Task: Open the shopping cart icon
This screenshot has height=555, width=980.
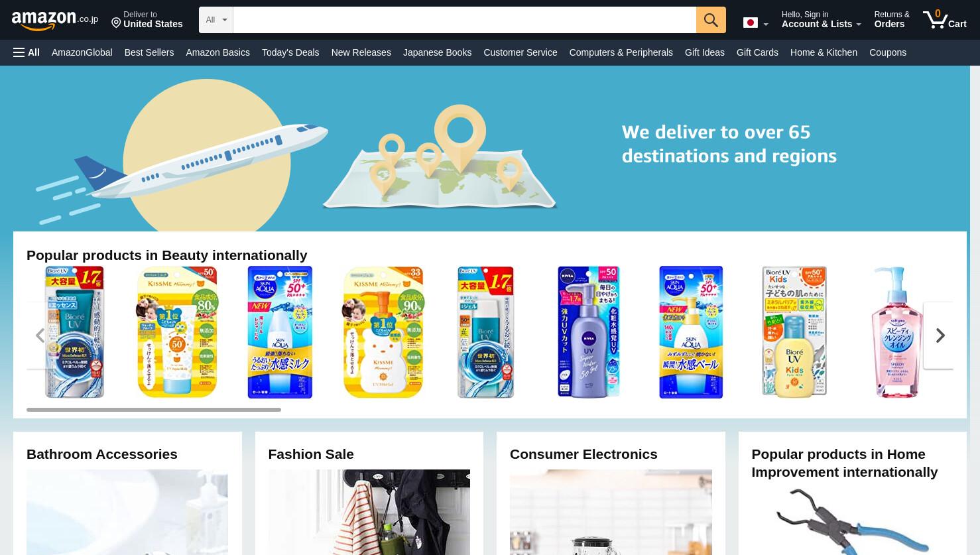Action: click(944, 19)
